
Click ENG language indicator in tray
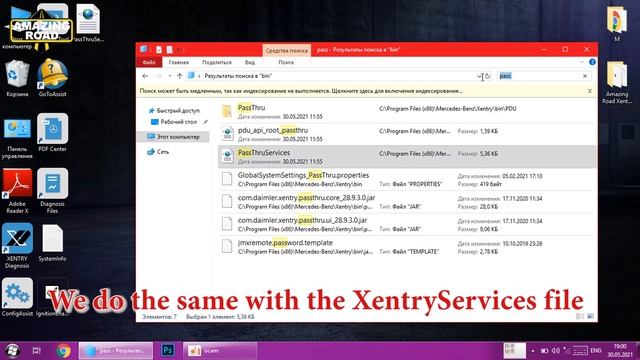[x=596, y=351]
